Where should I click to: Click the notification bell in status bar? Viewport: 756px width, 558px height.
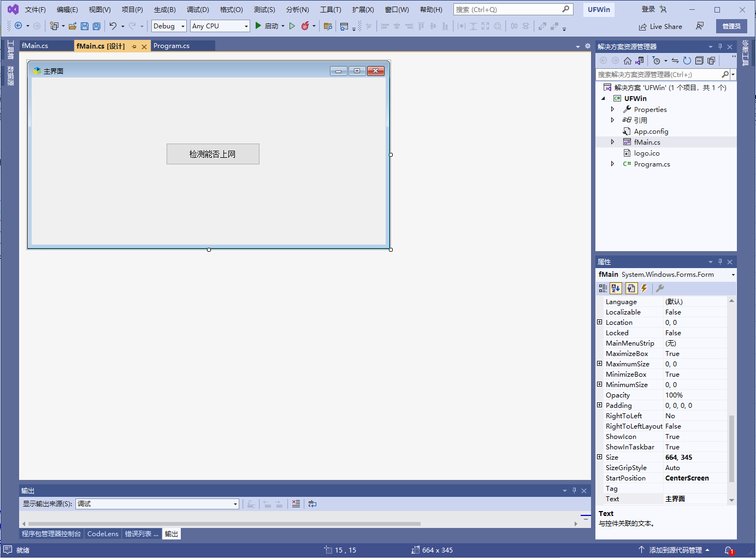(729, 550)
